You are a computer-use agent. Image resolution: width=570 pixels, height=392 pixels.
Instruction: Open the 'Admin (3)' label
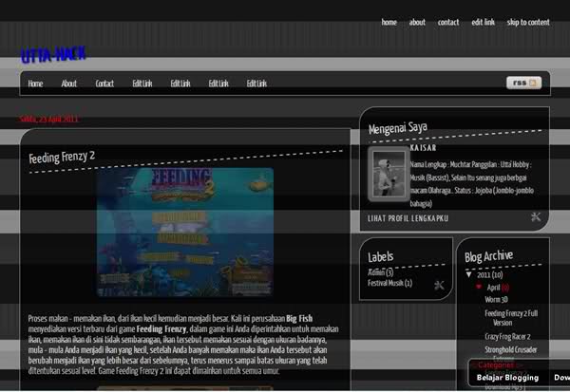click(380, 272)
